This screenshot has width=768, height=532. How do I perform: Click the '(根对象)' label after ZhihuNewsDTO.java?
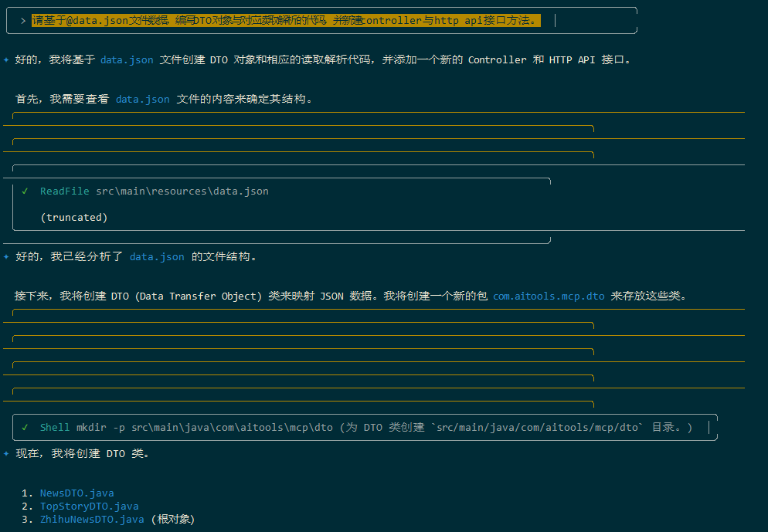(173, 519)
